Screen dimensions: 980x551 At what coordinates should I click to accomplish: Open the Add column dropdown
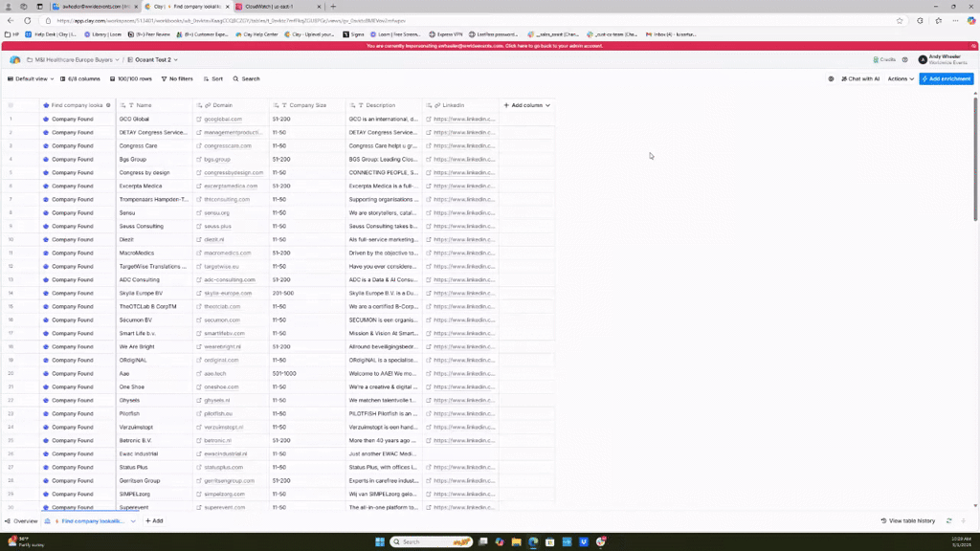click(x=527, y=105)
